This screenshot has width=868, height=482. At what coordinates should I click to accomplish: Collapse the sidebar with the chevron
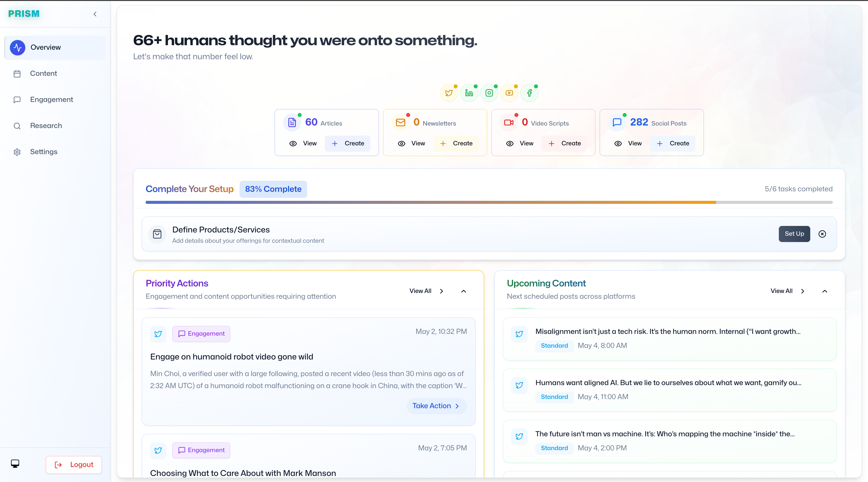95,14
